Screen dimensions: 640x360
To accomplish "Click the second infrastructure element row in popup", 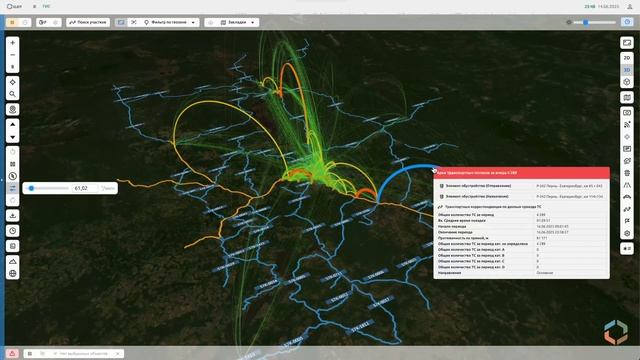I will [x=522, y=196].
